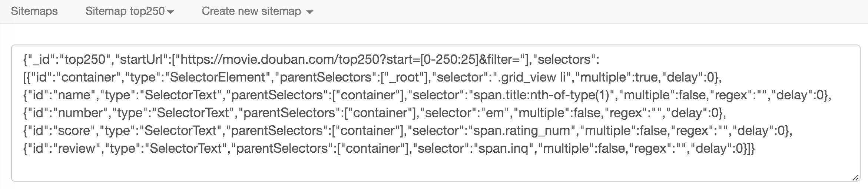Click the resize handle of the sitemap textarea
This screenshot has height=189, width=868.
(855, 178)
